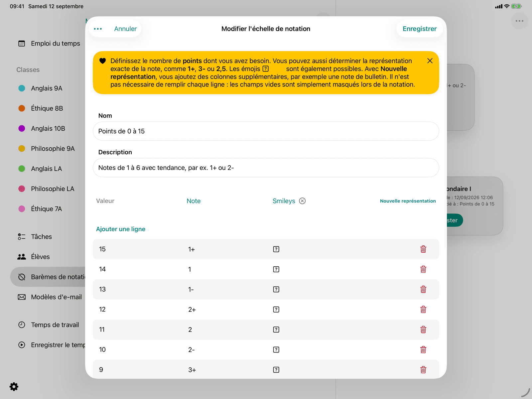Open class Anglais 10B

(42, 128)
